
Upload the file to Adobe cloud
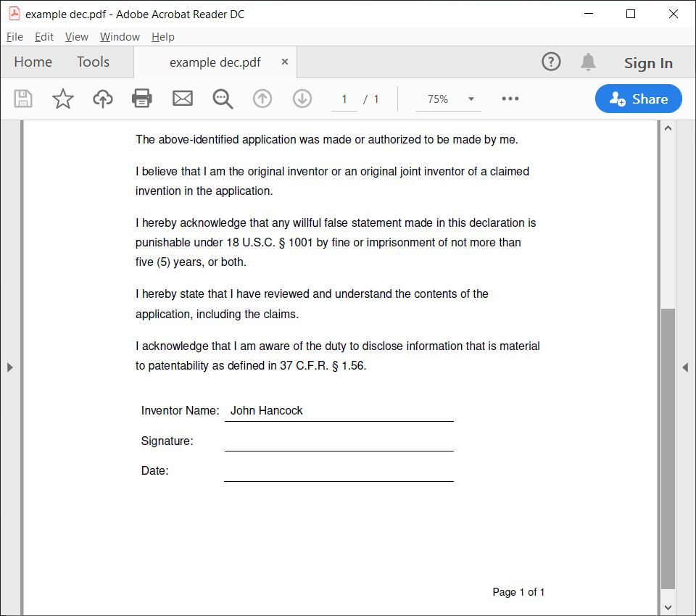point(102,99)
